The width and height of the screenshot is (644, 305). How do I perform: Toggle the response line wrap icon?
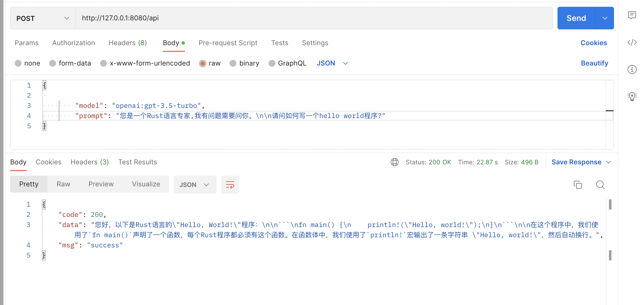(x=230, y=185)
